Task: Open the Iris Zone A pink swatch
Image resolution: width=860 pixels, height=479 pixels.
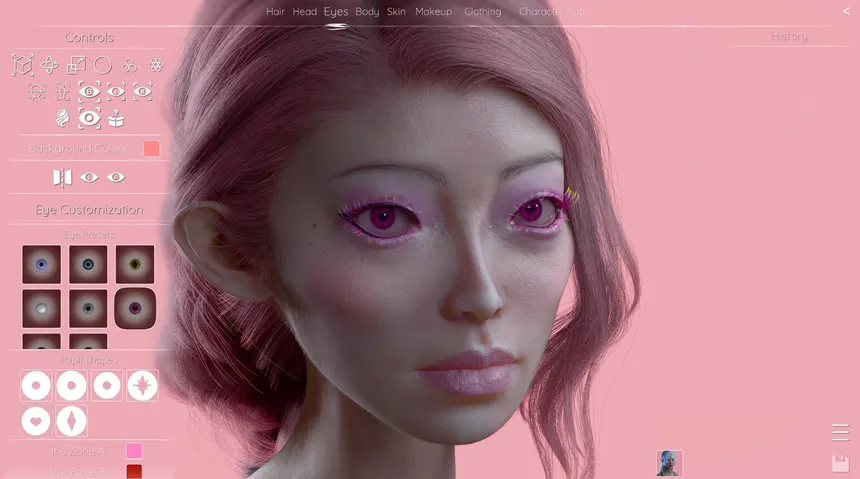Action: 134,451
